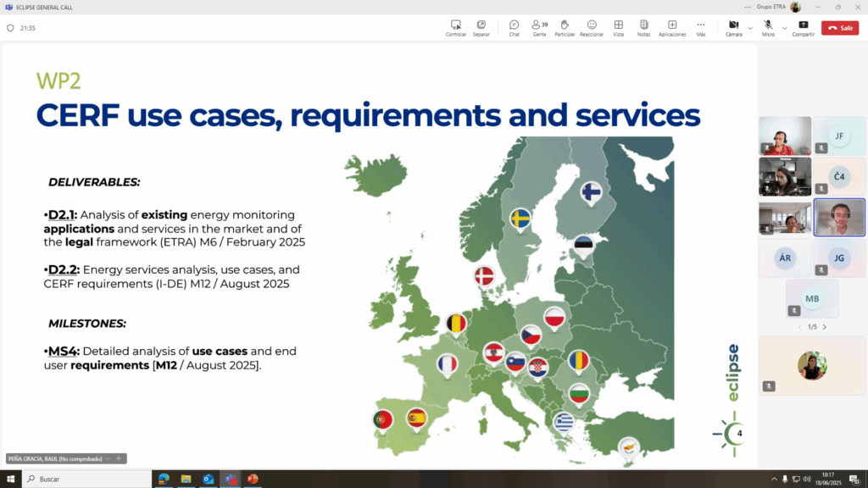Click Controlar to request control
Viewport: 868px width, 488px height.
click(456, 28)
